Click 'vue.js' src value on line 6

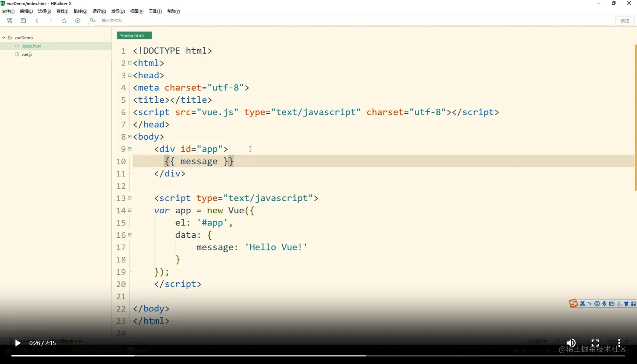217,112
